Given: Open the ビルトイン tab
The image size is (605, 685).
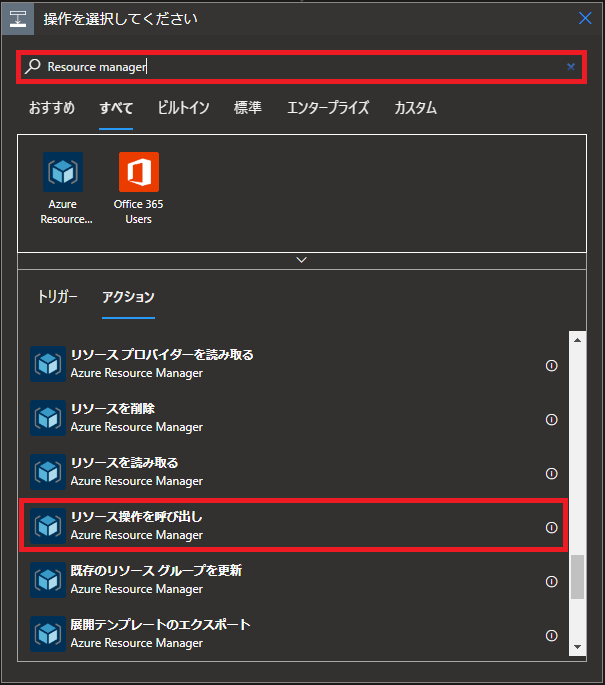Looking at the screenshot, I should 183,107.
